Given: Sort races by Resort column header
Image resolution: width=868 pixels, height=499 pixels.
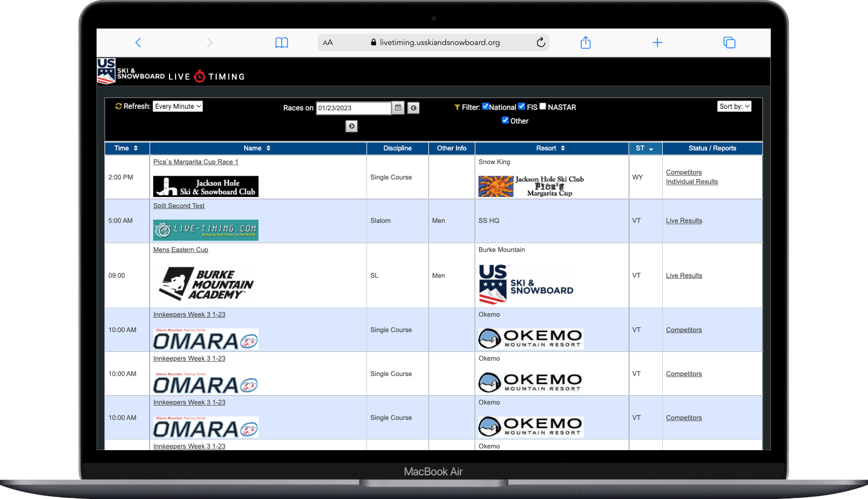Looking at the screenshot, I should (551, 148).
